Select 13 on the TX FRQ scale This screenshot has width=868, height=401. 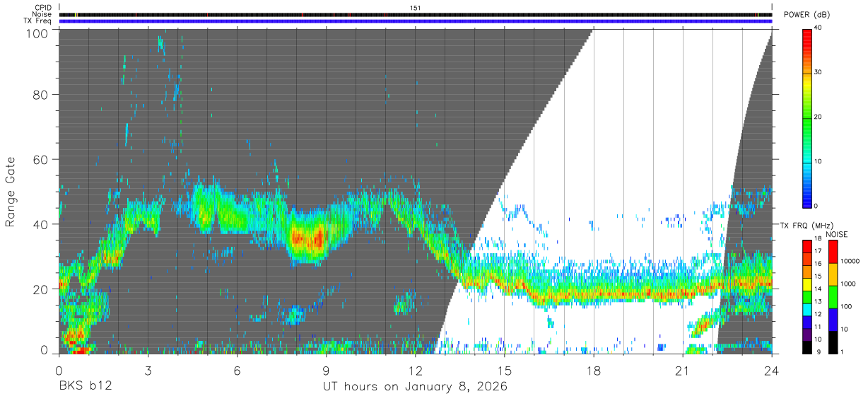click(x=819, y=301)
